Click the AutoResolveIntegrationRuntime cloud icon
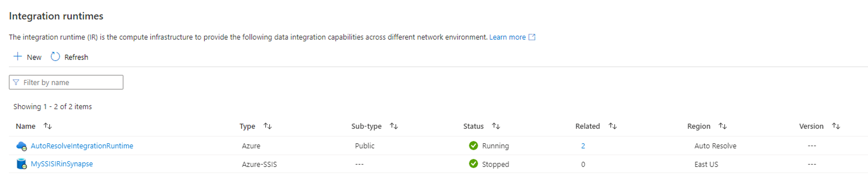 (21, 146)
